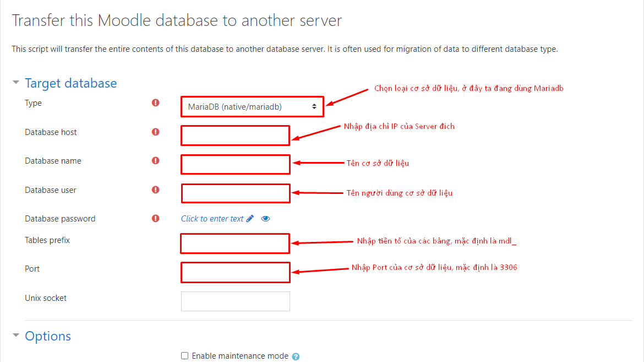Click warning icon beside Database host
The image size is (644, 362).
click(156, 132)
